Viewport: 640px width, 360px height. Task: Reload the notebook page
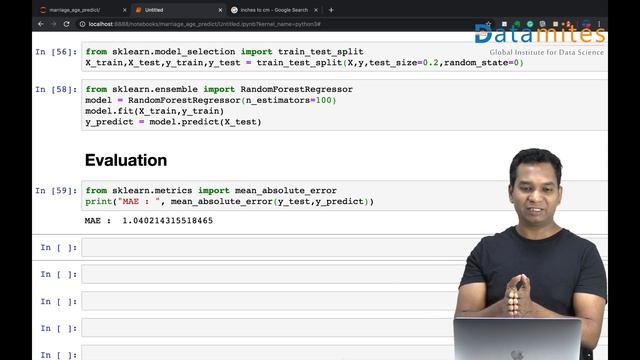[x=67, y=24]
